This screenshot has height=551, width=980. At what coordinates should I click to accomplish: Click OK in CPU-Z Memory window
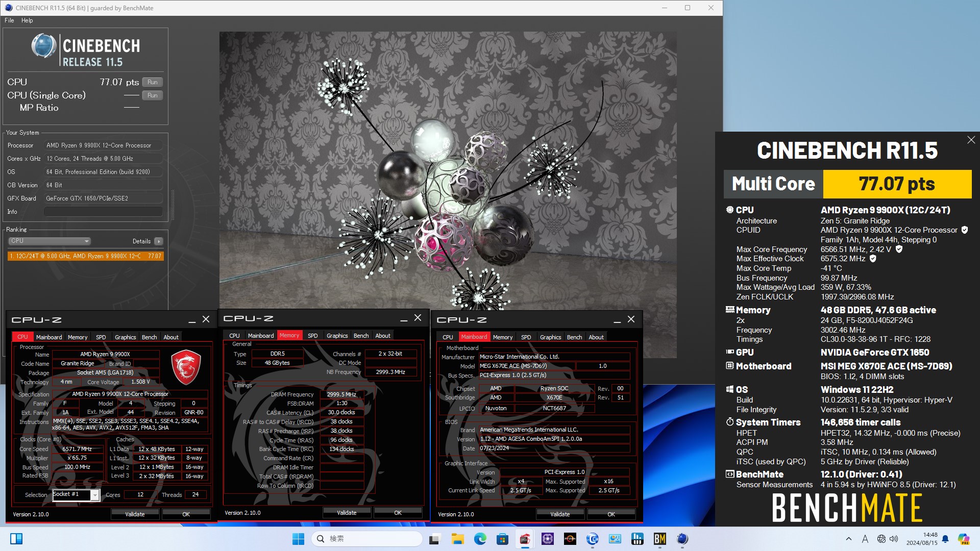coord(398,513)
